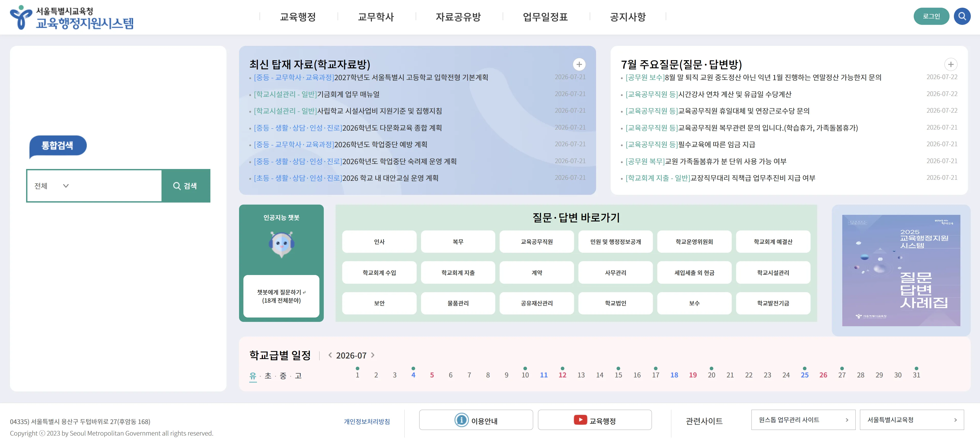
Task: Click the AI chatbot robot icon
Action: point(281,244)
